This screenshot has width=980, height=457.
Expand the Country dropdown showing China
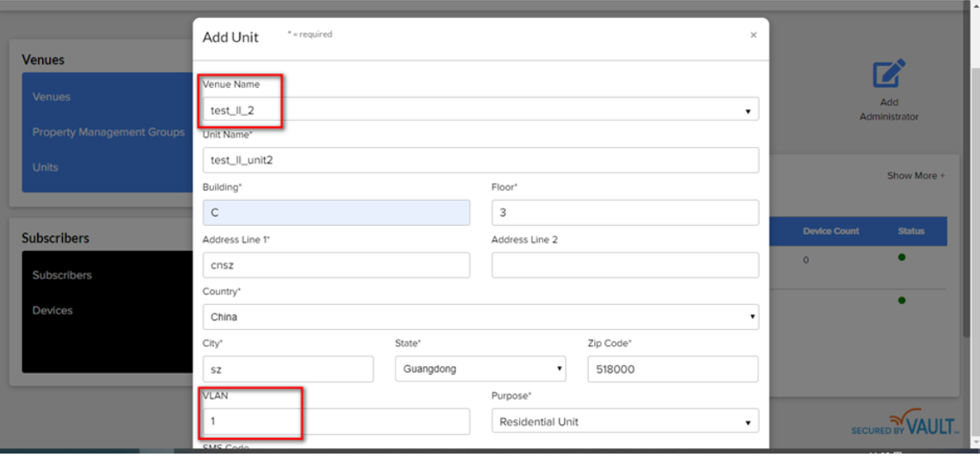480,316
